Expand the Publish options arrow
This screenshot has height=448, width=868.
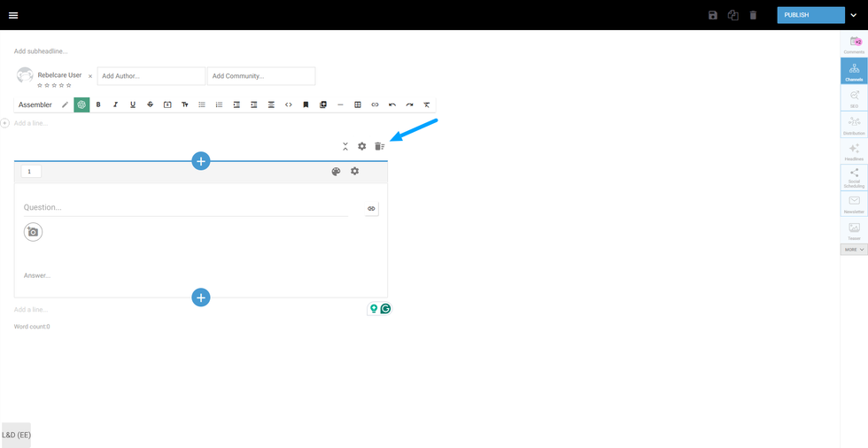tap(853, 15)
